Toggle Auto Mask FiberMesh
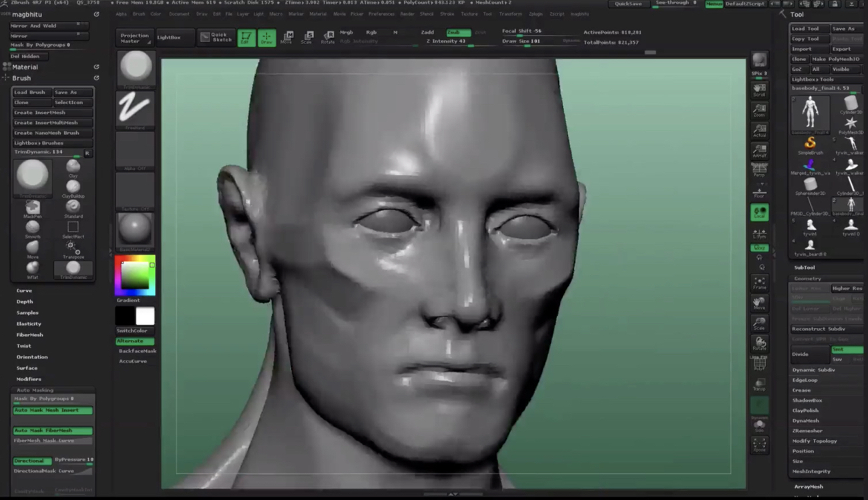This screenshot has height=500, width=868. click(53, 431)
